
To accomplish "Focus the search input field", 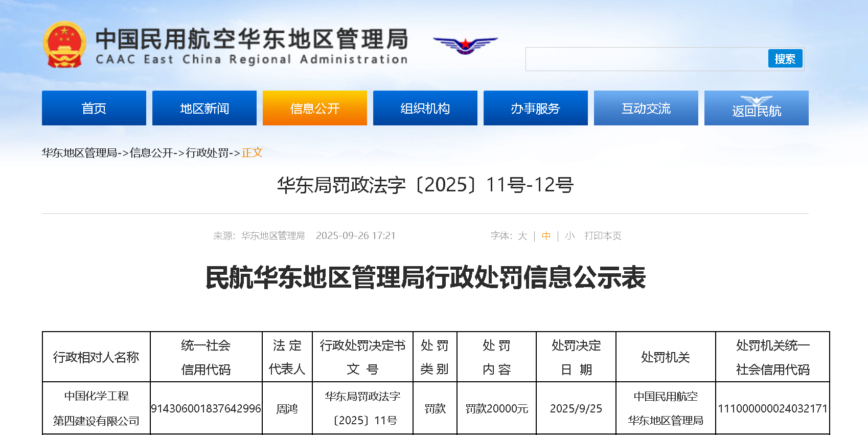I will [x=647, y=59].
